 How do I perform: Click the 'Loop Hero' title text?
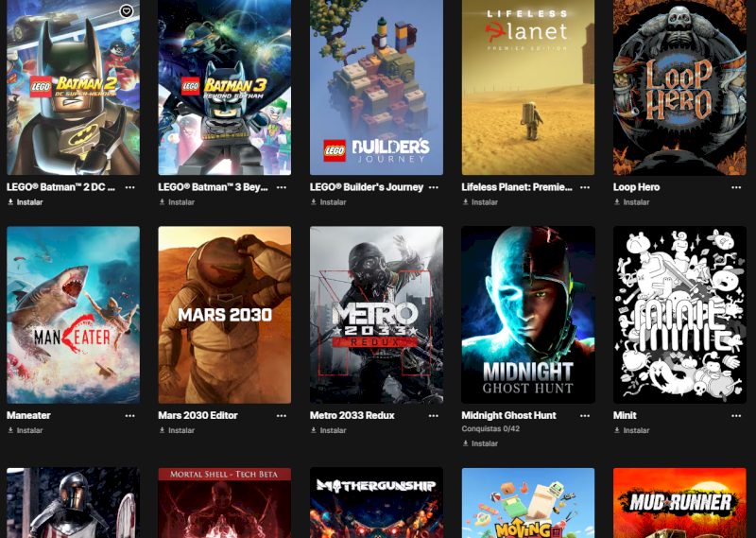[x=636, y=187]
